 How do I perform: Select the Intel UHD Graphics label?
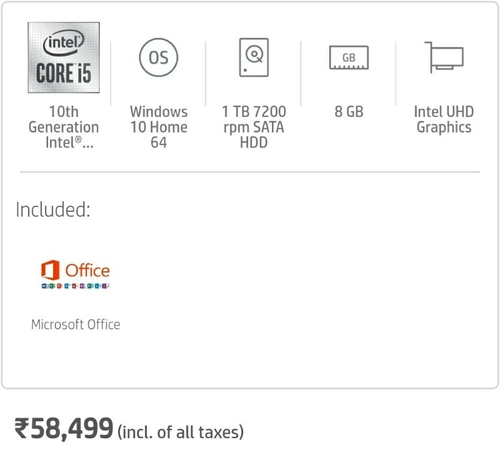[x=444, y=119]
